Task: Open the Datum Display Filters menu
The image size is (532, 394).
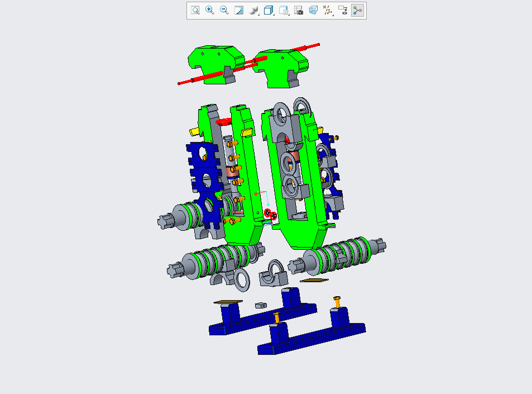Action: (x=328, y=11)
